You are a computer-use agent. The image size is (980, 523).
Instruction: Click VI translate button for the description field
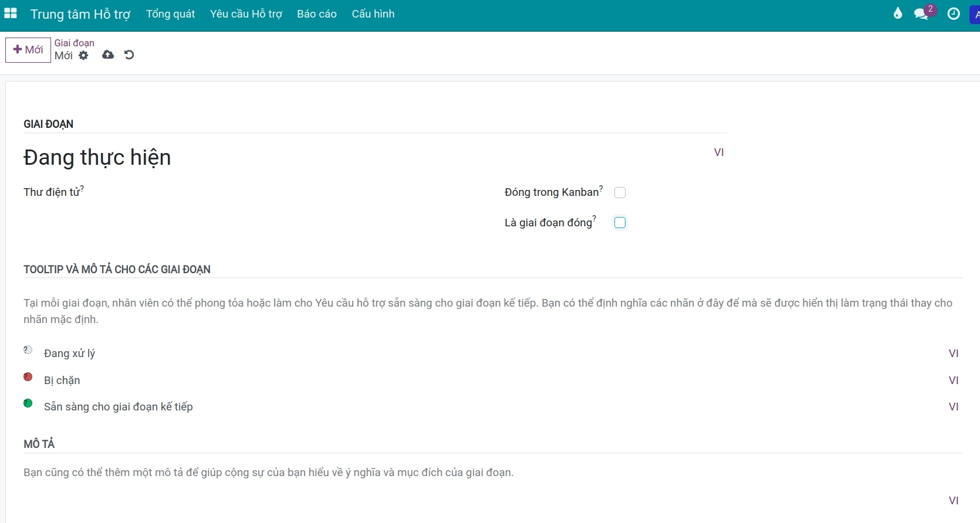[954, 501]
